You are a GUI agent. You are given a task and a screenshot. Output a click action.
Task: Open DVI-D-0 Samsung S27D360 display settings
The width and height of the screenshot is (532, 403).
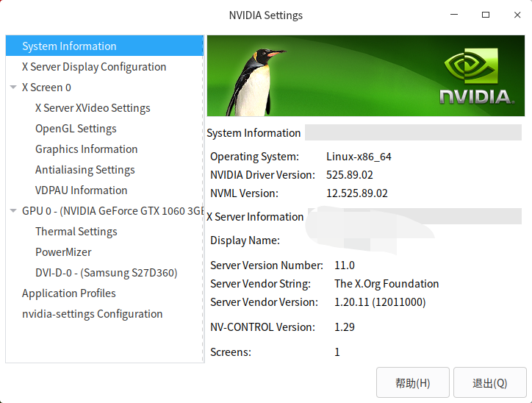(x=106, y=273)
